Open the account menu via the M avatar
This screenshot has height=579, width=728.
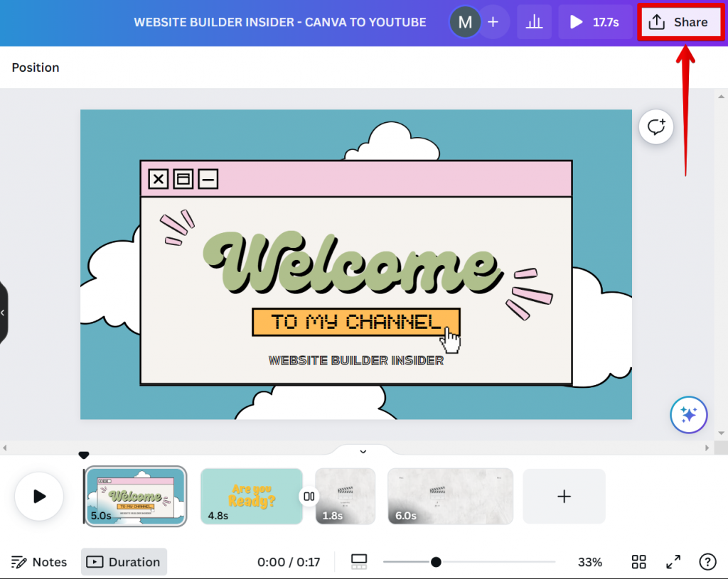(465, 21)
